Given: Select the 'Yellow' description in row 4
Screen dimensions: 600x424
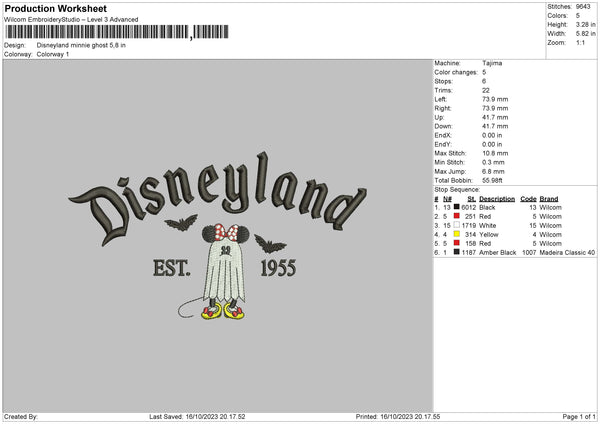Looking at the screenshot, I should pos(489,234).
